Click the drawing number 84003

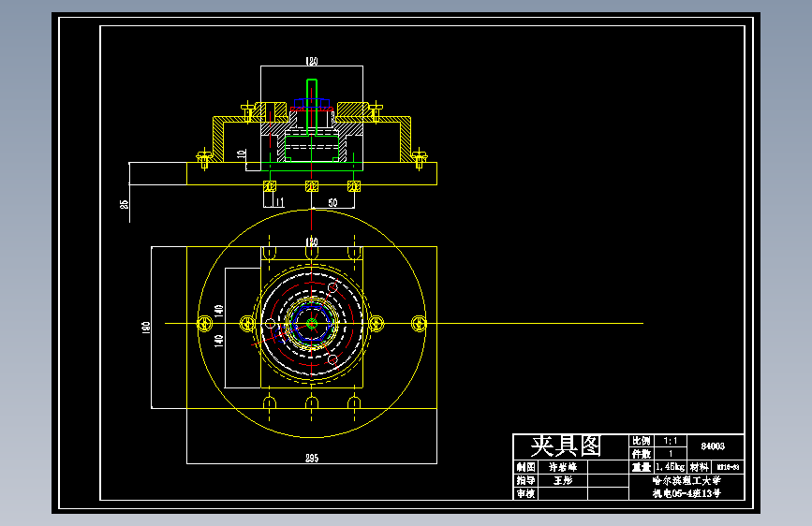[x=713, y=446]
